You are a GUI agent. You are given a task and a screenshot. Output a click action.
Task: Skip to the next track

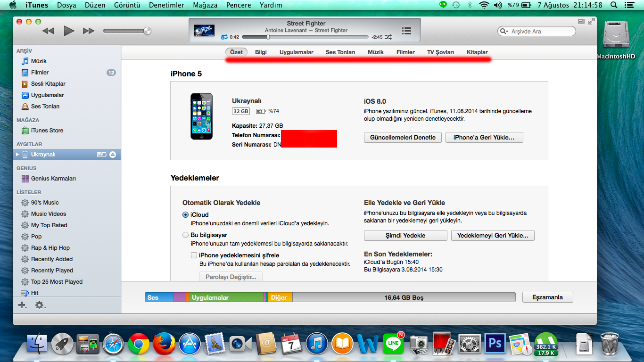[89, 31]
